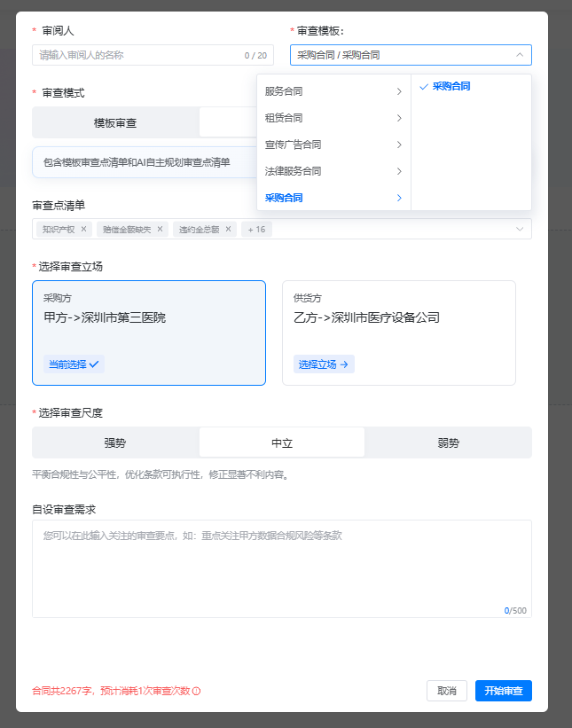Open the 审查点清单 dropdown arrow
The image size is (572, 728).
[519, 229]
